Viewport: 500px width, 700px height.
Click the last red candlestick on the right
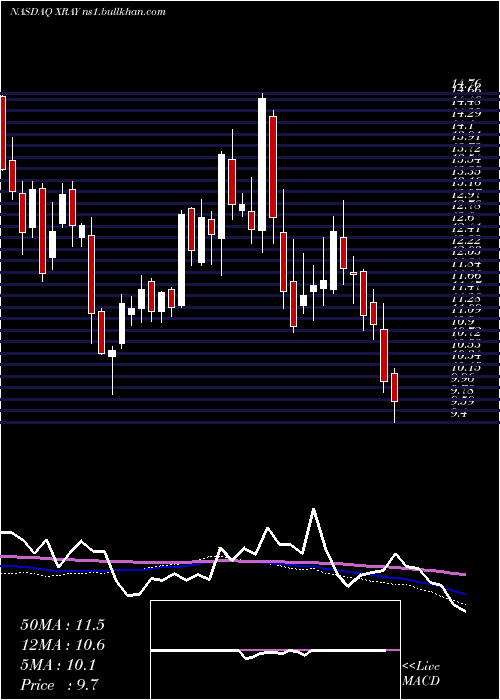click(394, 388)
